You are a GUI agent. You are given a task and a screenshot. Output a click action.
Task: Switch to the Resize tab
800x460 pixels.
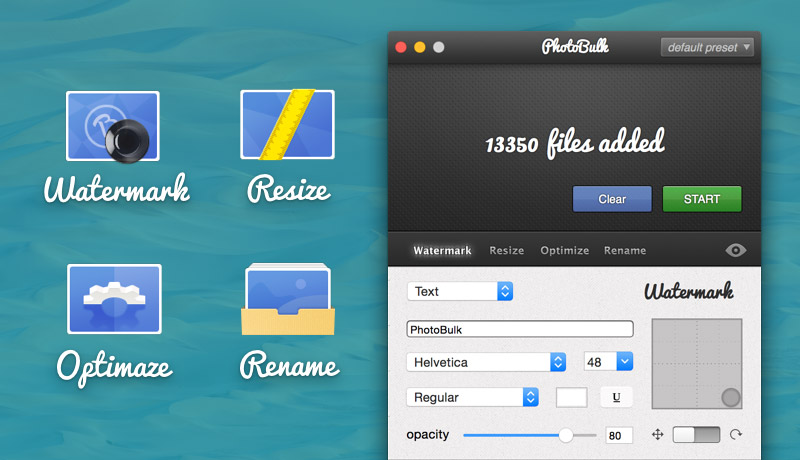click(x=507, y=250)
